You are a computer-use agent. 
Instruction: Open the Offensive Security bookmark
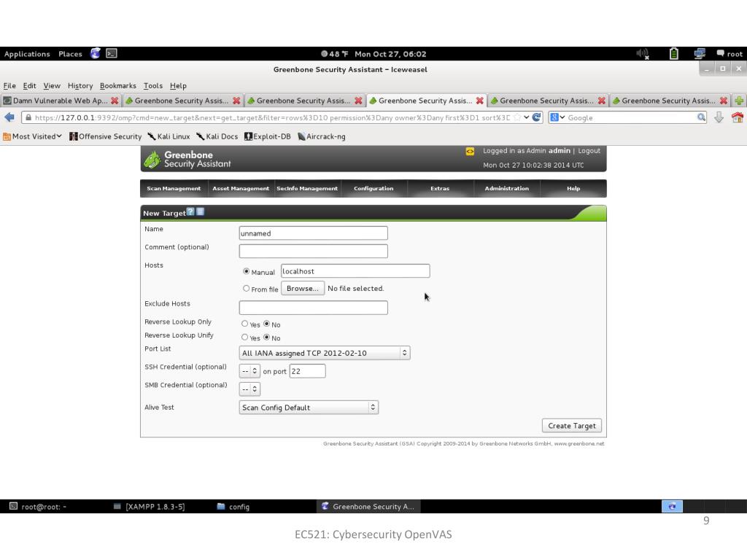(x=105, y=136)
